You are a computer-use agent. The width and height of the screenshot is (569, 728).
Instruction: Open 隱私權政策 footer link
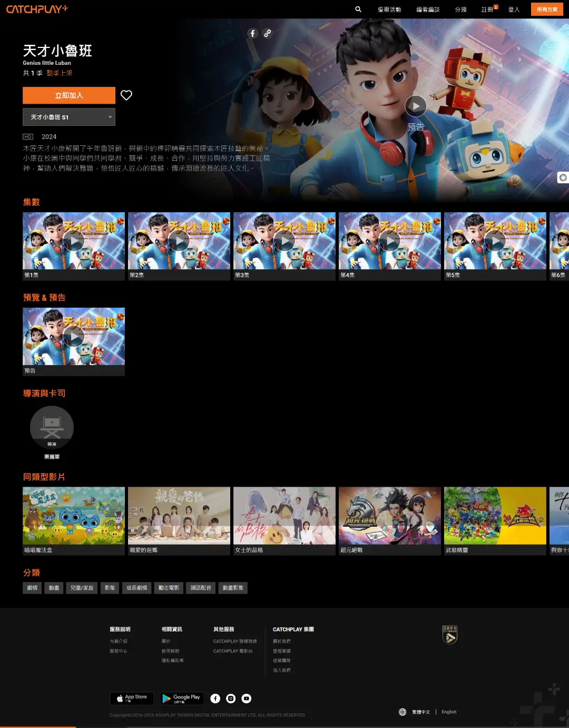(172, 661)
